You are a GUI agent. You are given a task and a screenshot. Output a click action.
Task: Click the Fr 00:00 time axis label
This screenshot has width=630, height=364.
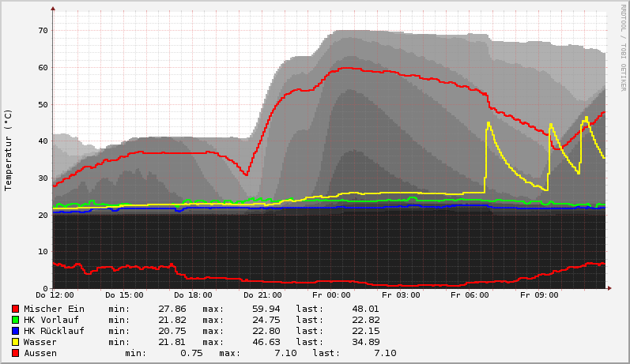tap(331, 295)
